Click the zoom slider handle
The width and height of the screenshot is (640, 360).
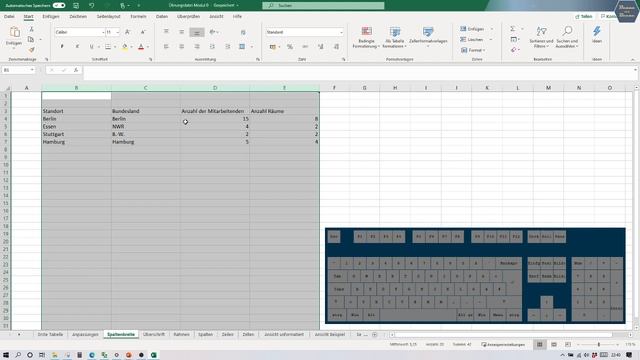coord(599,344)
